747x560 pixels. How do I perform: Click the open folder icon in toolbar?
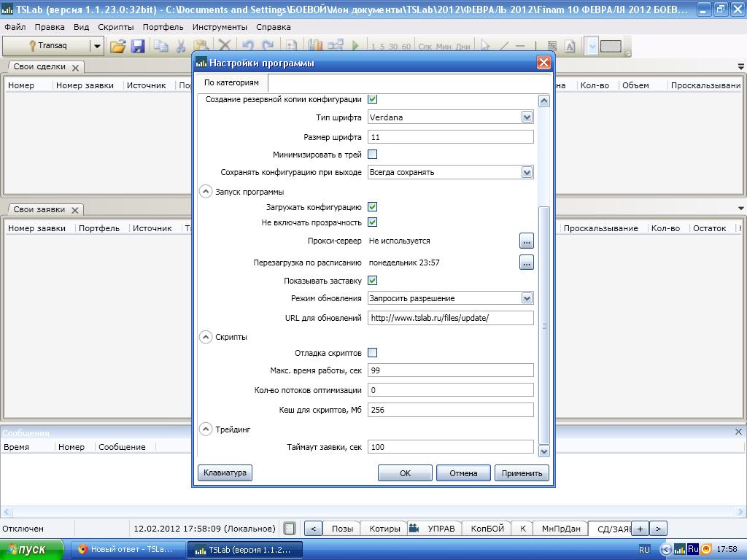pos(117,46)
